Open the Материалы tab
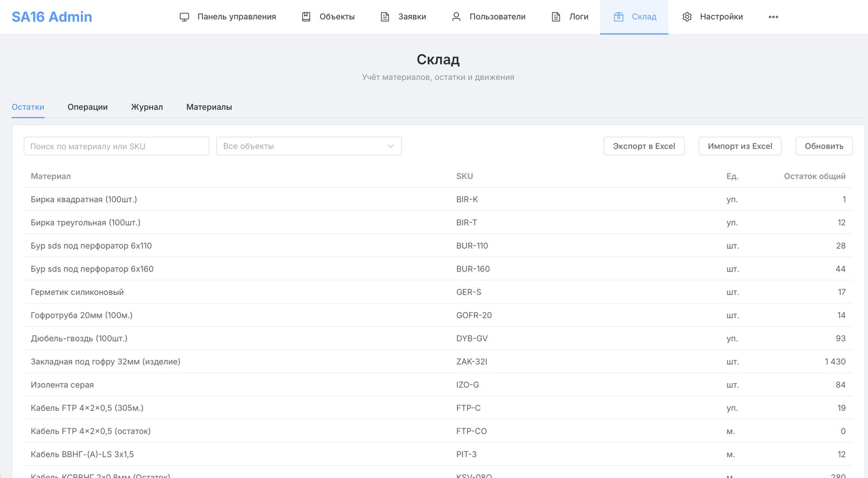 [x=209, y=107]
